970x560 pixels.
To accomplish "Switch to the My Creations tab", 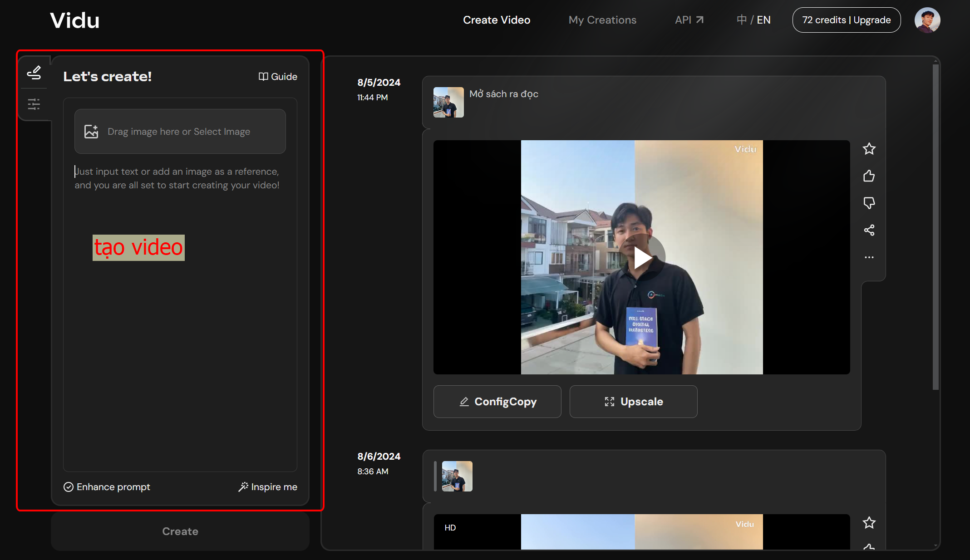I will pos(602,20).
